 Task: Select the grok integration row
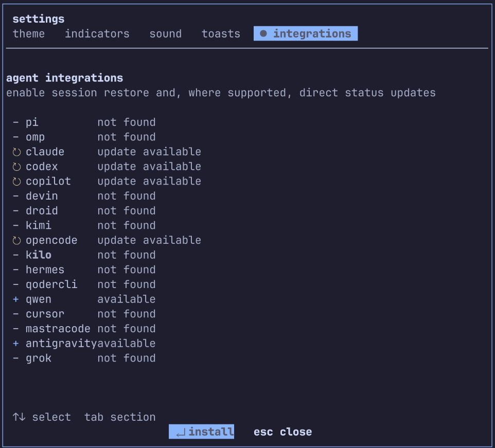[84, 358]
